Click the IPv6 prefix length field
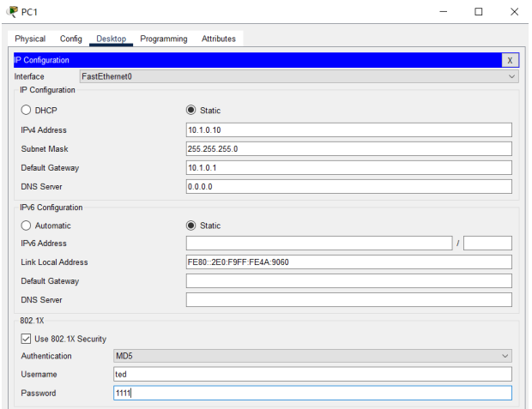This screenshot has width=532, height=409. click(x=487, y=244)
